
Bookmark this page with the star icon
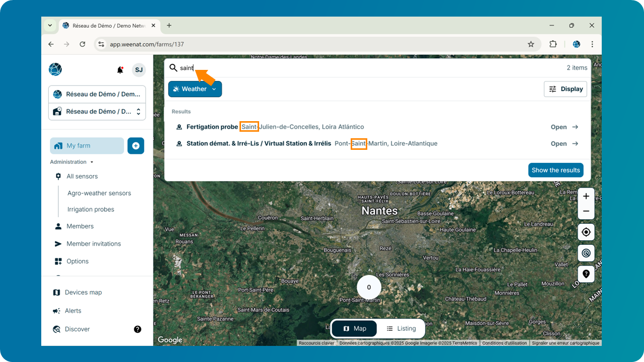pyautogui.click(x=531, y=44)
